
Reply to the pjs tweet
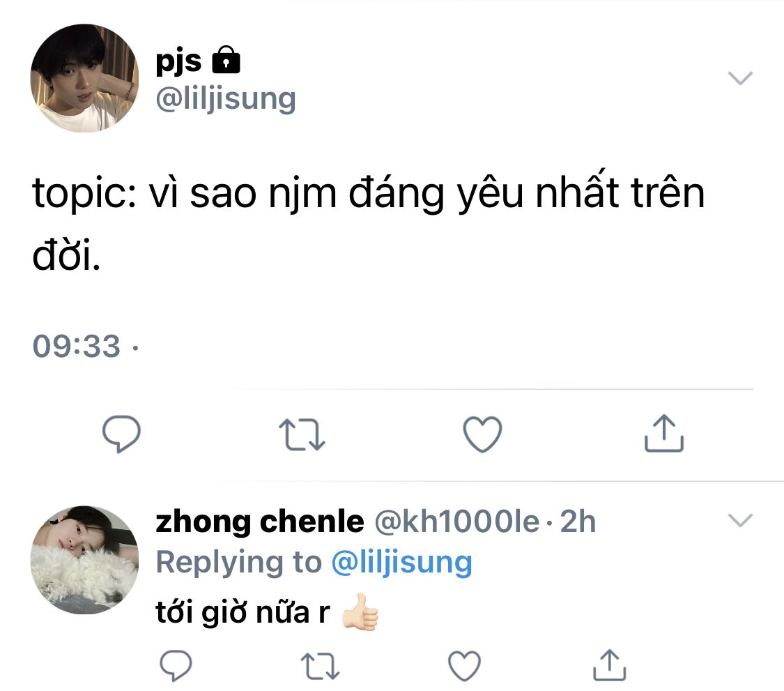point(122,434)
